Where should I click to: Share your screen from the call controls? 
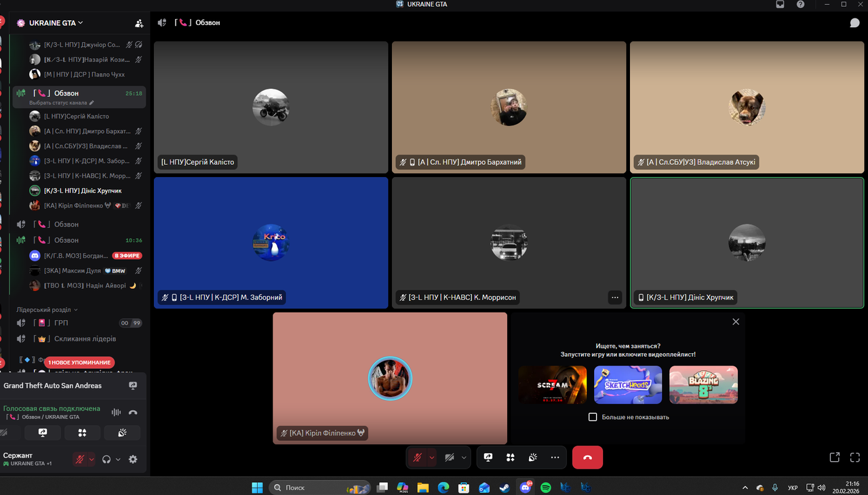click(488, 458)
